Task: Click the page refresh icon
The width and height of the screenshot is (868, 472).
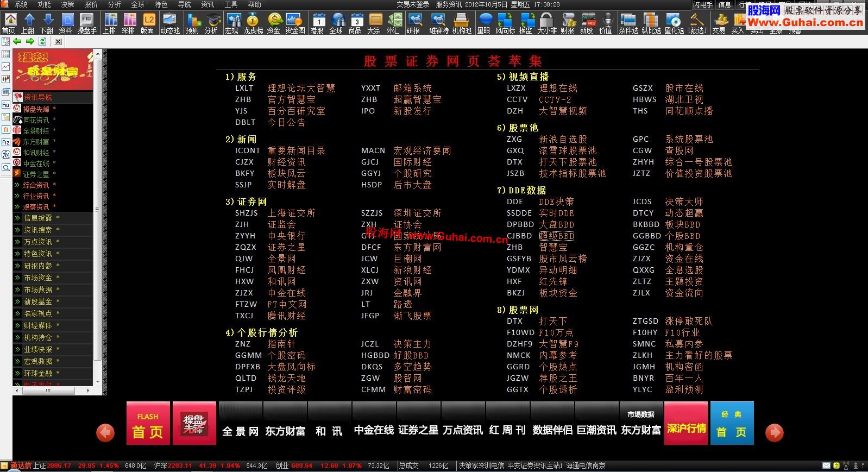Action: pos(42,41)
